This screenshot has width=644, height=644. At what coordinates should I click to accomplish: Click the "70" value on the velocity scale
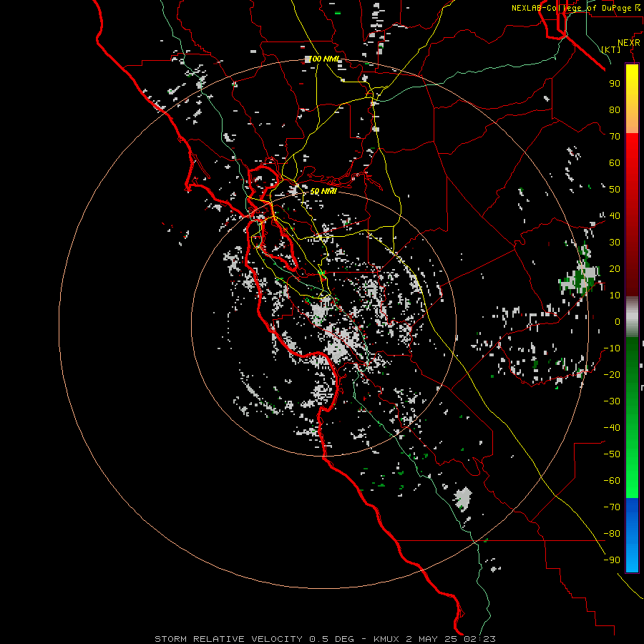click(x=615, y=137)
